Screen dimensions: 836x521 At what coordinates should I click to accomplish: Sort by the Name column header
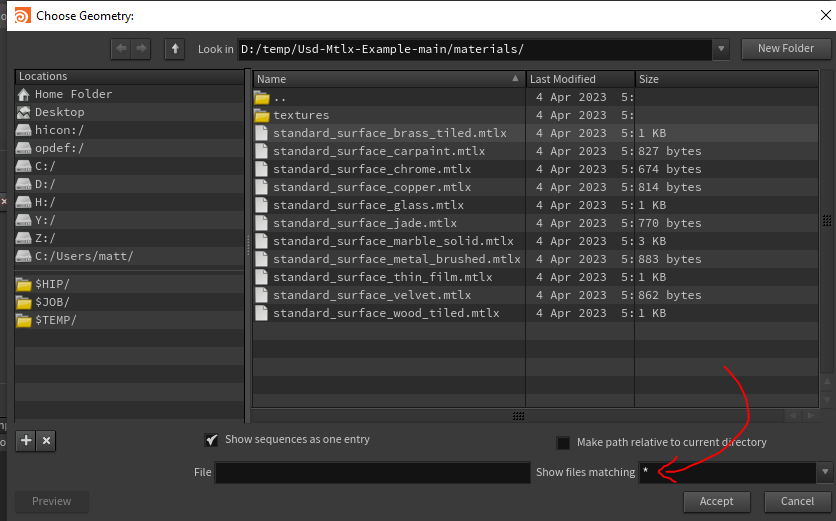(389, 79)
